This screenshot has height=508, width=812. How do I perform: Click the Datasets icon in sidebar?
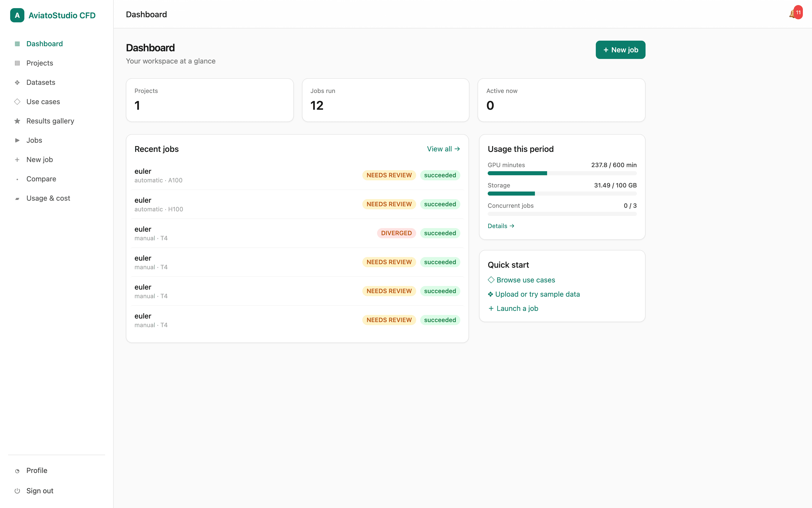click(17, 82)
